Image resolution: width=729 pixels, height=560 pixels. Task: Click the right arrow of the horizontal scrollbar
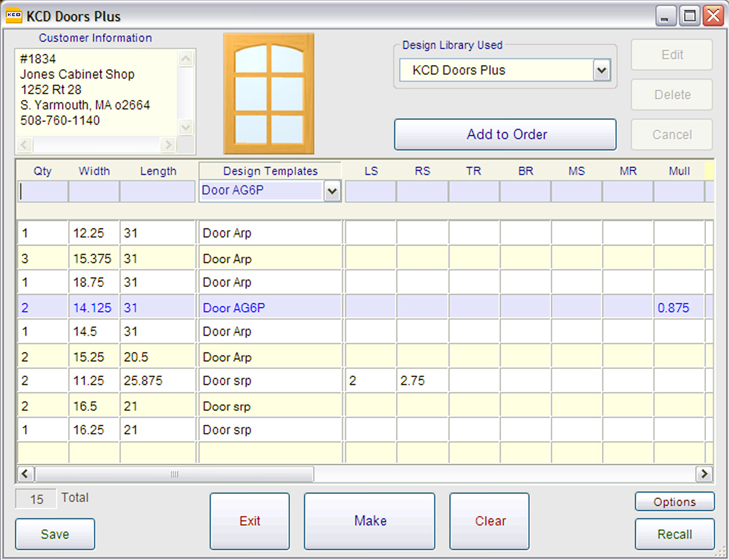[704, 474]
